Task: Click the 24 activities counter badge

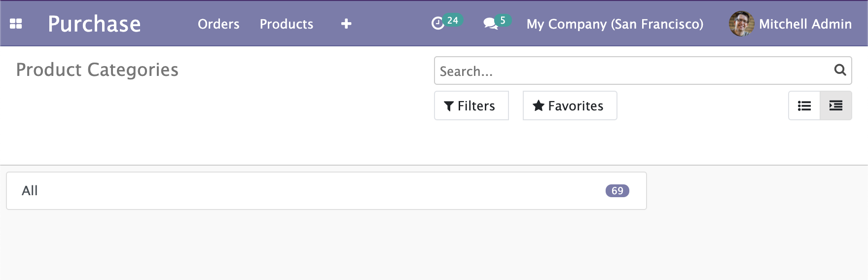Action: (453, 20)
